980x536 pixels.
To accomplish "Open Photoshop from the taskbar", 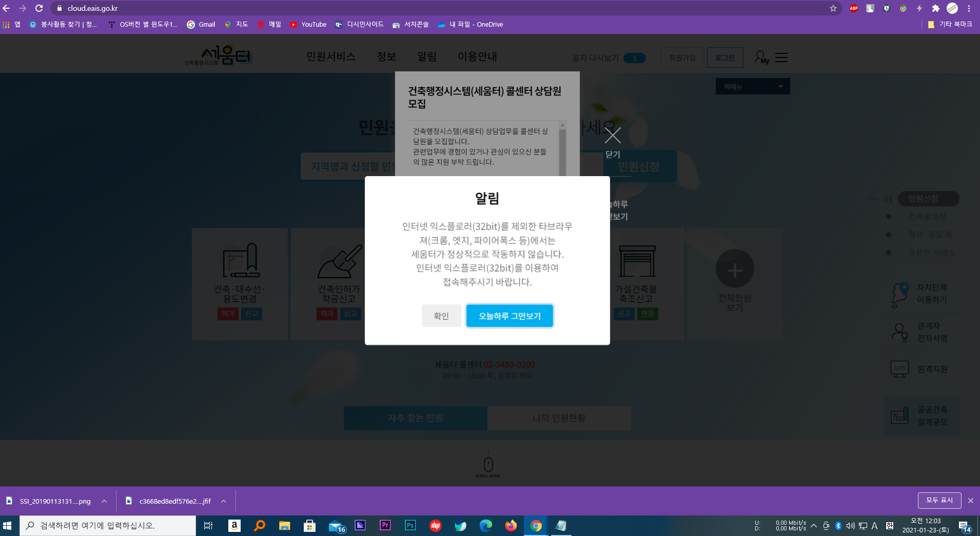I will coord(410,526).
